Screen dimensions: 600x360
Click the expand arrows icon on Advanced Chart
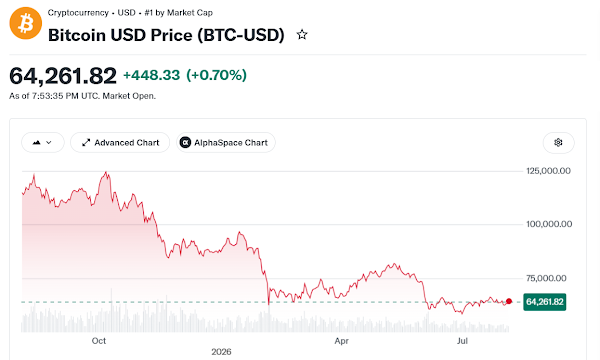(86, 143)
